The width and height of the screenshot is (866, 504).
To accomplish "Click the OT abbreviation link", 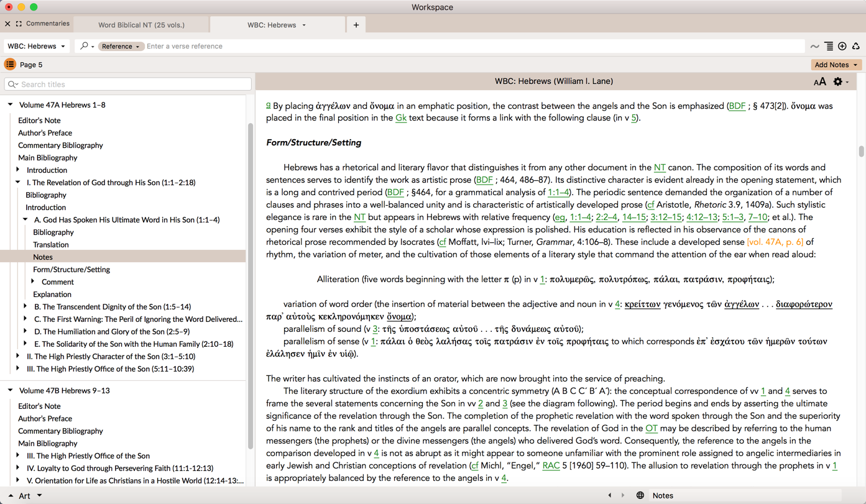I will (652, 429).
